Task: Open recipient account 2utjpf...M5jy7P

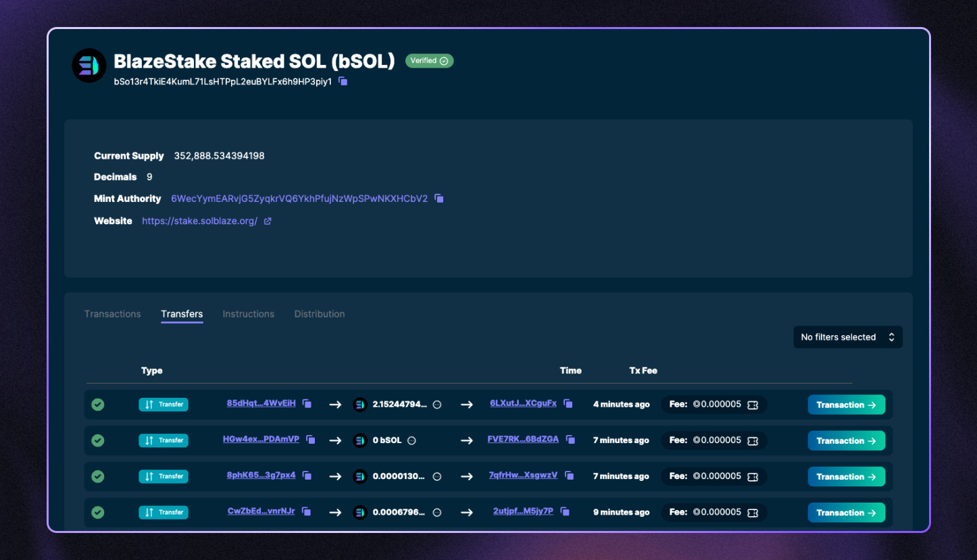Action: tap(524, 511)
